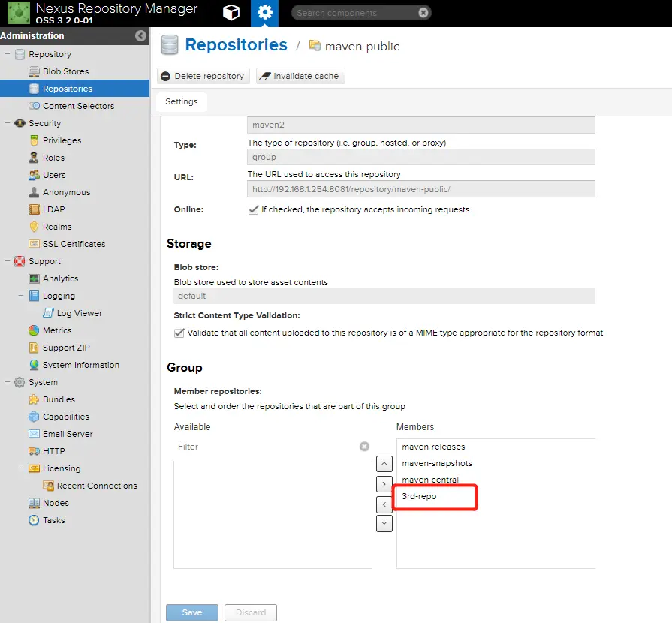Click the format field showing maven2
Screen dimensions: 672x623
421,125
